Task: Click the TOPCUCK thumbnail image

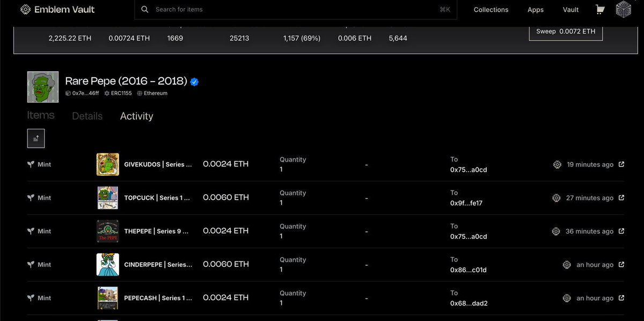Action: [x=108, y=198]
